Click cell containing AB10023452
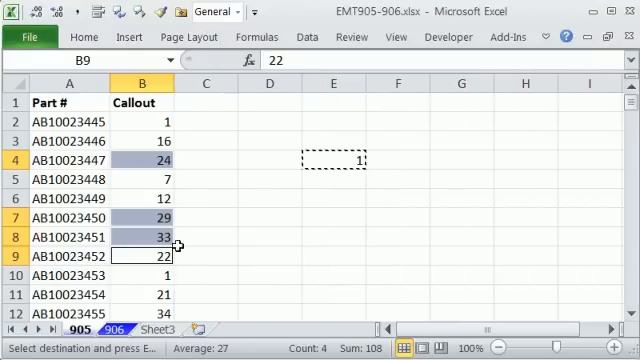Image resolution: width=640 pixels, height=360 pixels. [x=69, y=256]
